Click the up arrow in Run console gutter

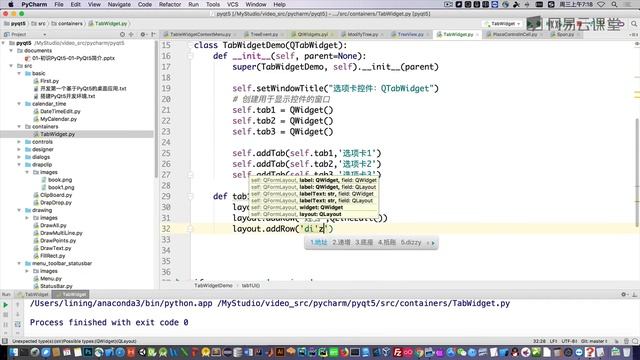coord(18,304)
